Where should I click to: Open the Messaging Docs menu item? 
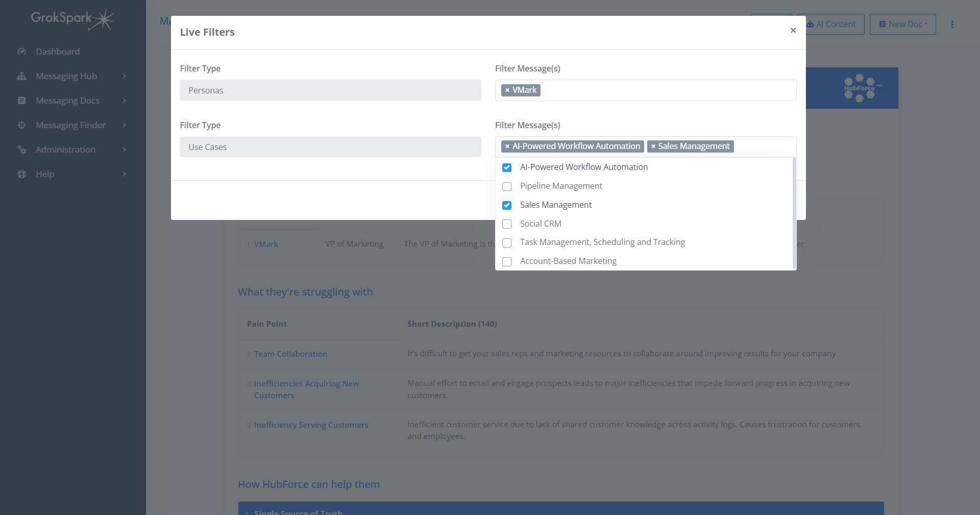(x=67, y=101)
